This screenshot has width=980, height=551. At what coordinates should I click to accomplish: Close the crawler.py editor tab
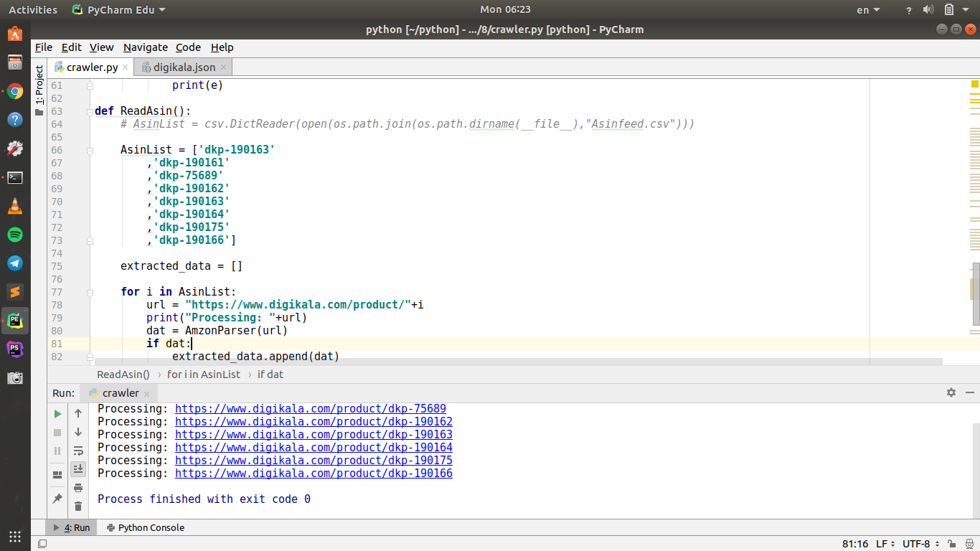click(x=125, y=67)
